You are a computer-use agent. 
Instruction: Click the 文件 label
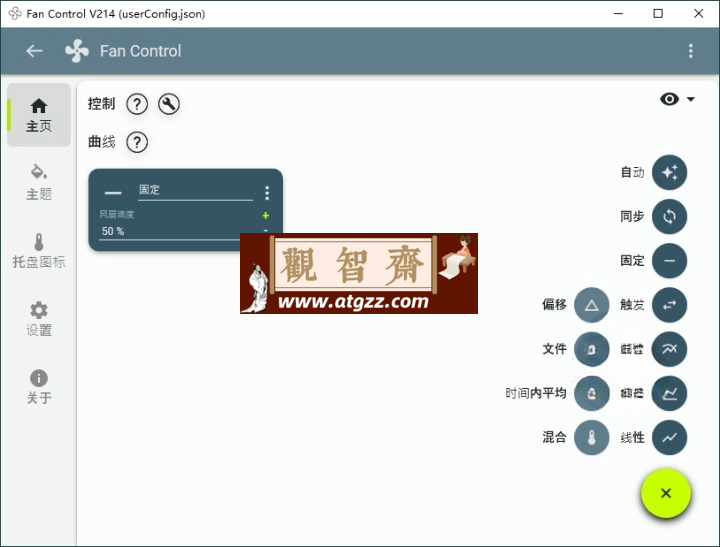[x=554, y=349]
